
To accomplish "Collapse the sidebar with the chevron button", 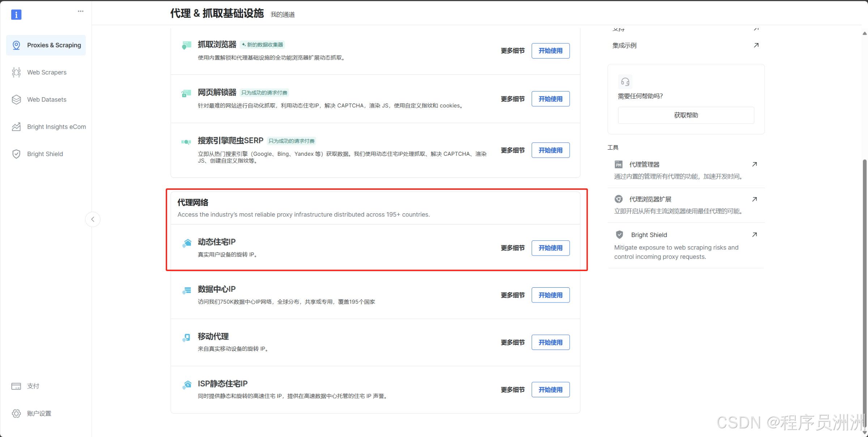I will [x=93, y=219].
